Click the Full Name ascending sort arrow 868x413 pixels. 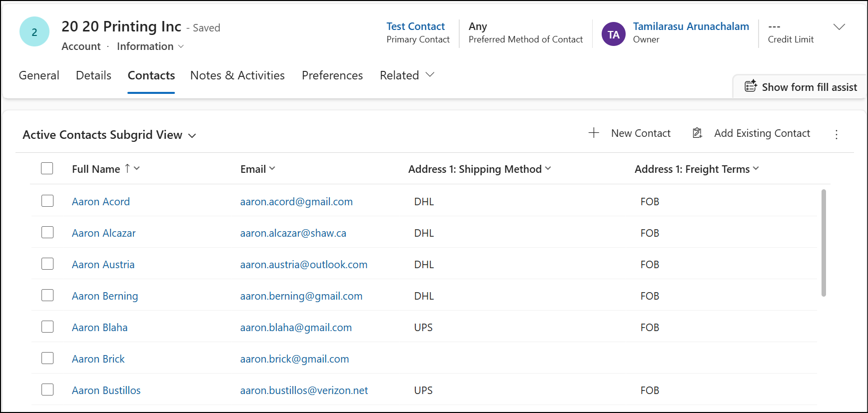127,168
